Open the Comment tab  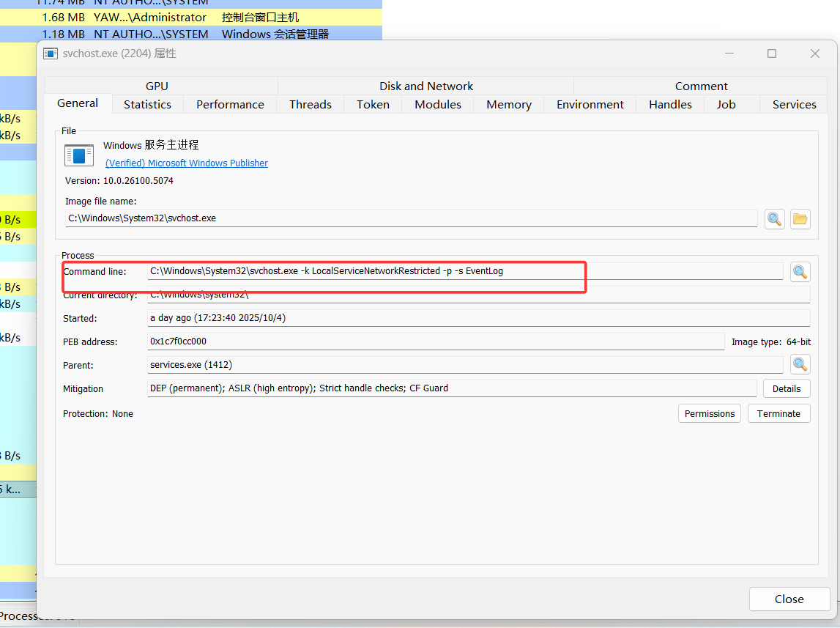click(701, 86)
